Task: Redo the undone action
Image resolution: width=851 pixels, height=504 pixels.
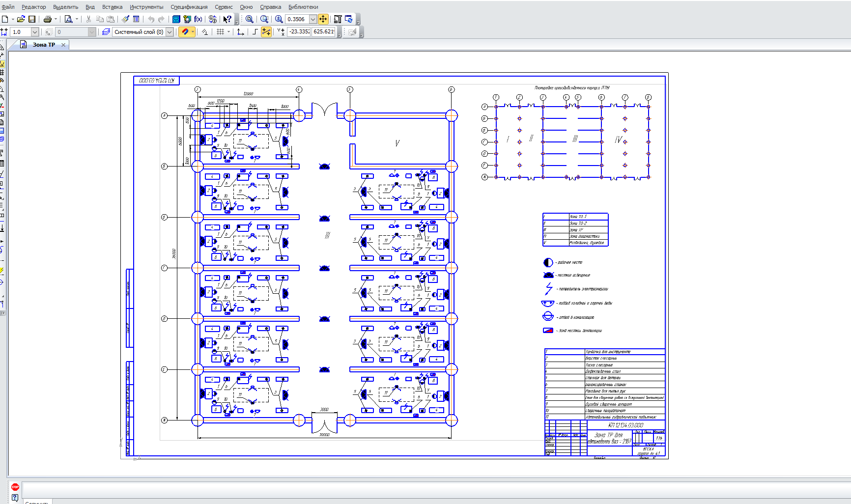Action: [x=161, y=19]
